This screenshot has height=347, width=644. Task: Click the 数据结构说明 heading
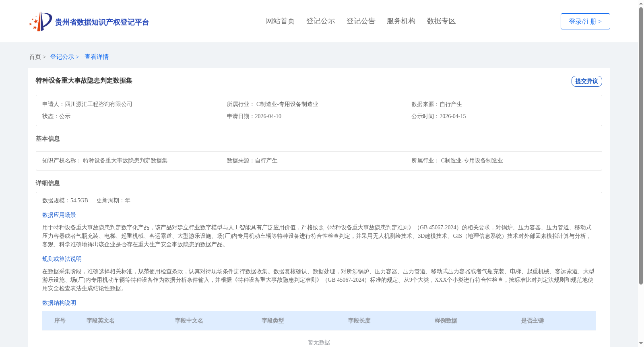pos(59,303)
